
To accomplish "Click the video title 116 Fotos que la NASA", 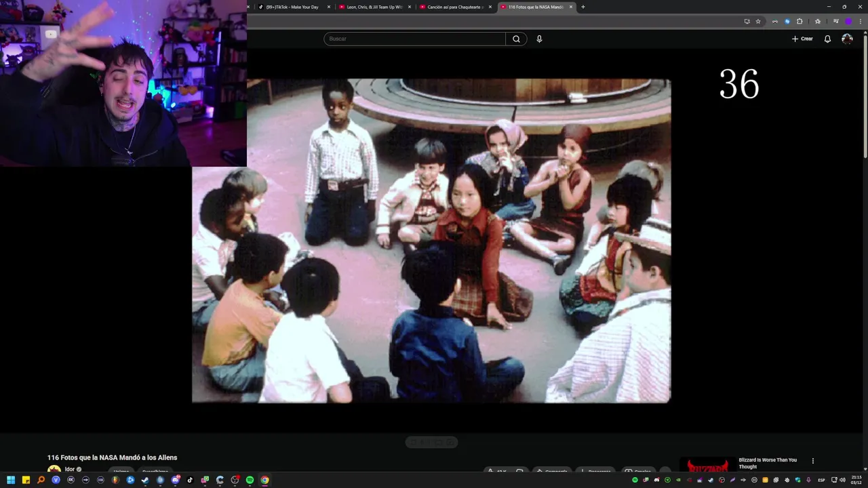I will point(112,457).
